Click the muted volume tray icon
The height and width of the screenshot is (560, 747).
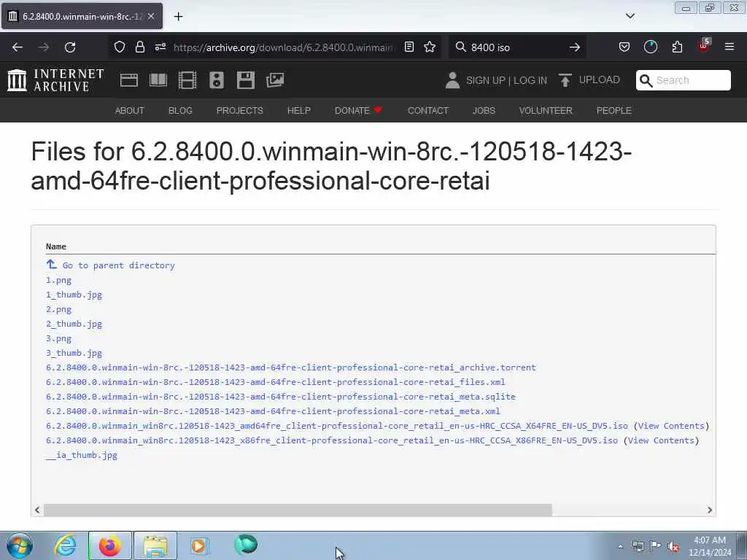pyautogui.click(x=673, y=547)
